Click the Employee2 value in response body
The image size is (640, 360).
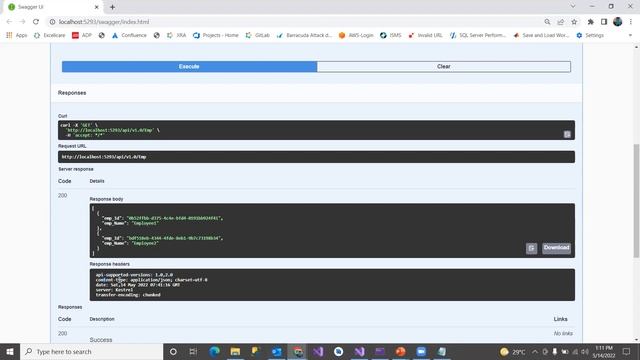coord(144,243)
